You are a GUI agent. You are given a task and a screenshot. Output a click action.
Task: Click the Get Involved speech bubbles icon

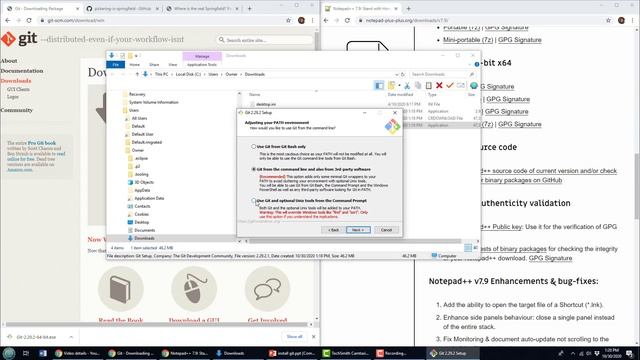pyautogui.click(x=267, y=289)
